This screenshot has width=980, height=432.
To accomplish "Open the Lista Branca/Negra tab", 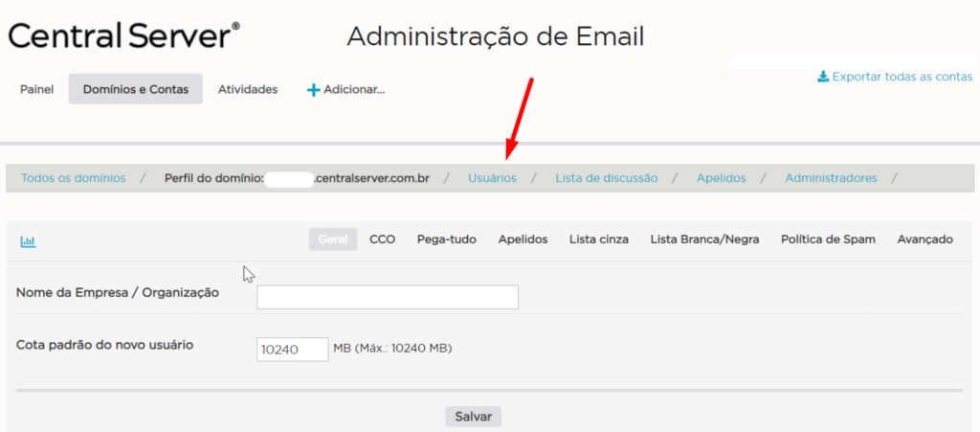I will [x=704, y=239].
